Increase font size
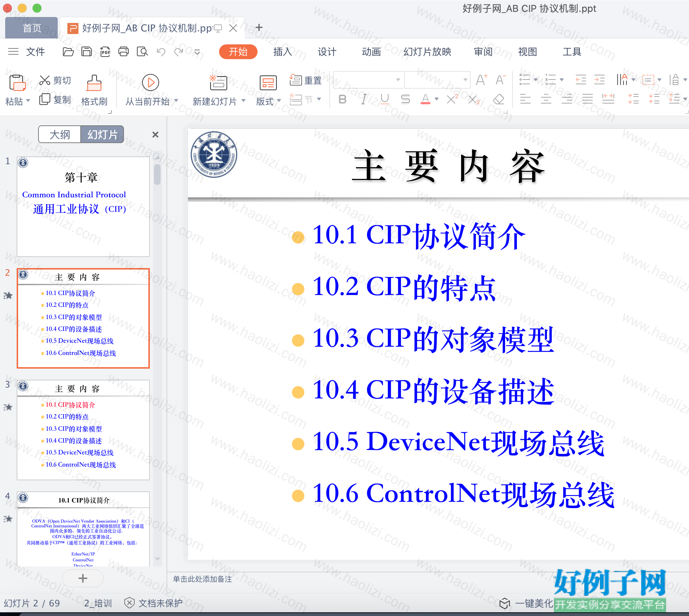Image resolution: width=689 pixels, height=616 pixels. coord(481,79)
